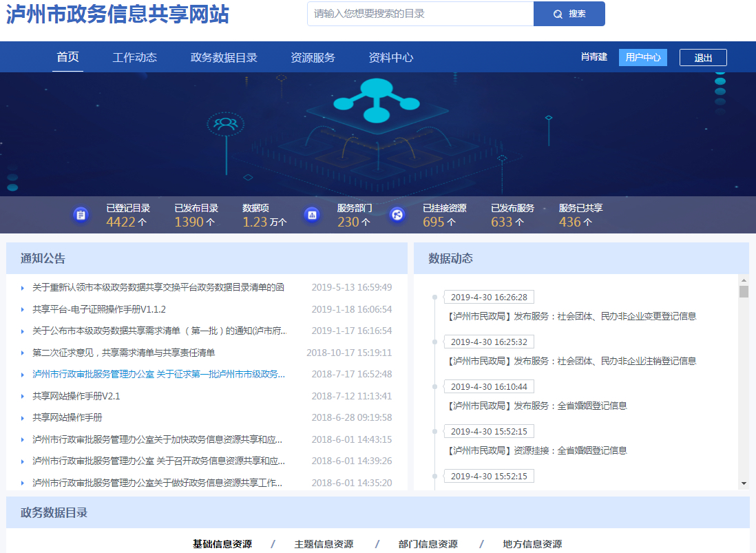Click the 已发布目录 count 1390
The height and width of the screenshot is (553, 756).
tap(189, 222)
